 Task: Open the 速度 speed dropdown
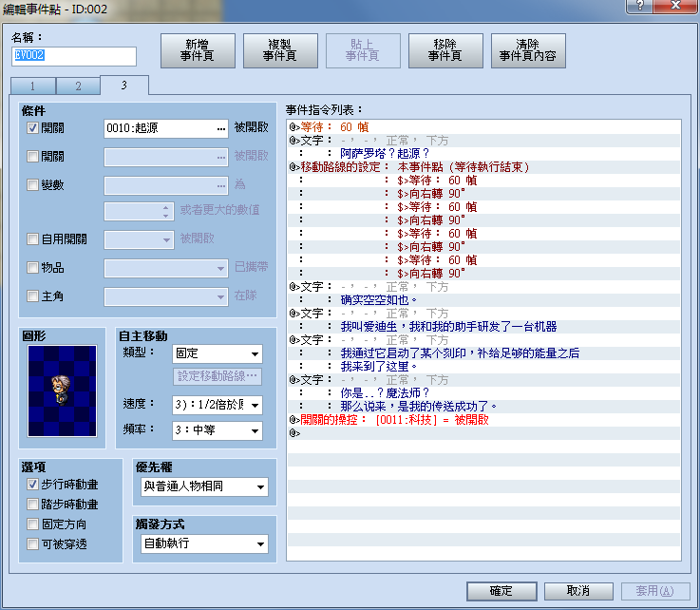click(x=217, y=405)
